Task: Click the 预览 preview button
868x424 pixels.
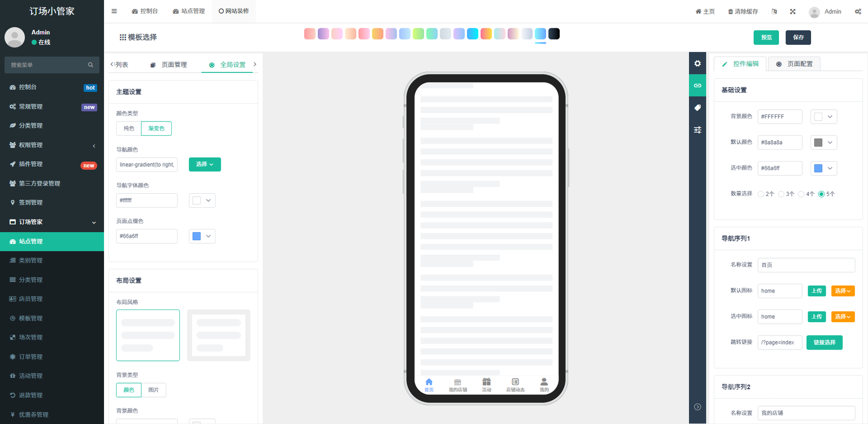Action: (766, 38)
